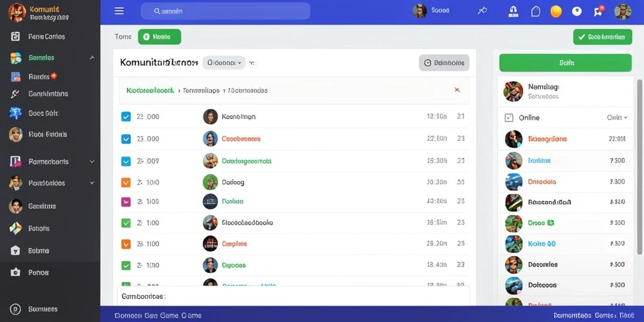Open the chat icon with red badge
The height and width of the screenshot is (322, 644).
point(599,11)
